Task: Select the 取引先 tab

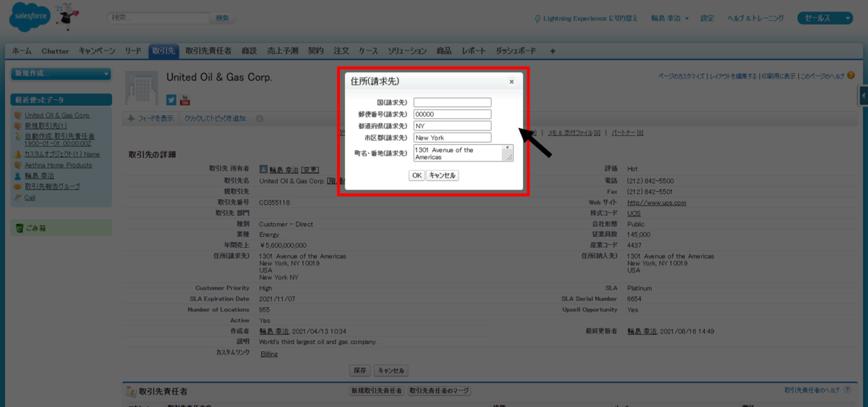Action: click(x=163, y=51)
